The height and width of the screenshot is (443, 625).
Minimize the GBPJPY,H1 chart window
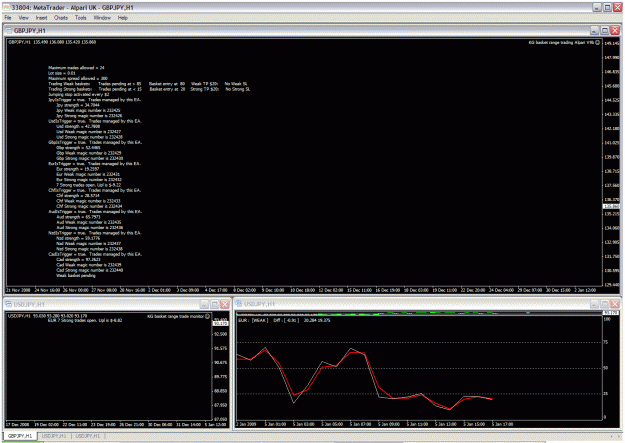[x=594, y=30]
